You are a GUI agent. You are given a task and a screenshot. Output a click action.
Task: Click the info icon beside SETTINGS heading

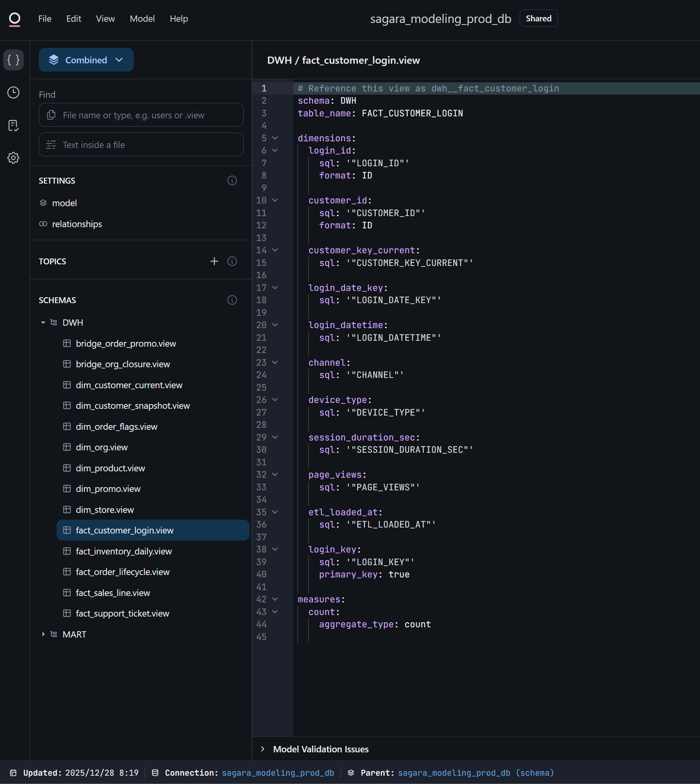coord(232,180)
